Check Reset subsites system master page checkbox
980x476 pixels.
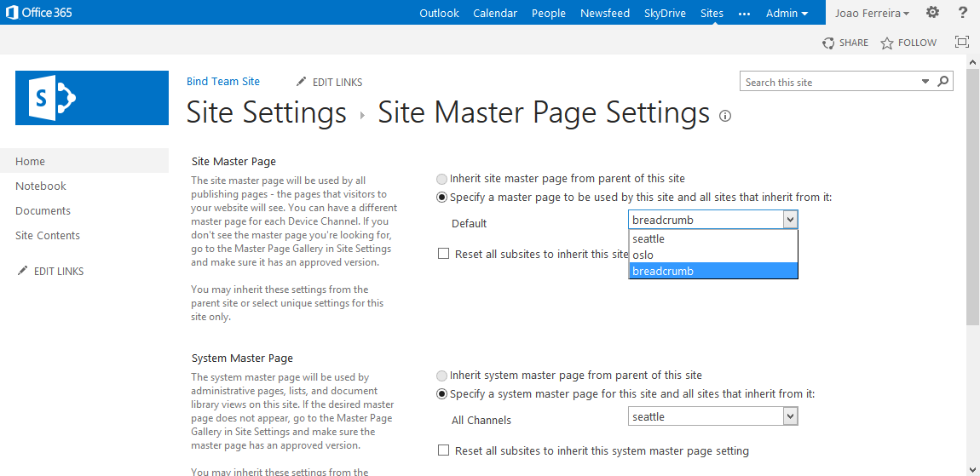click(x=444, y=450)
